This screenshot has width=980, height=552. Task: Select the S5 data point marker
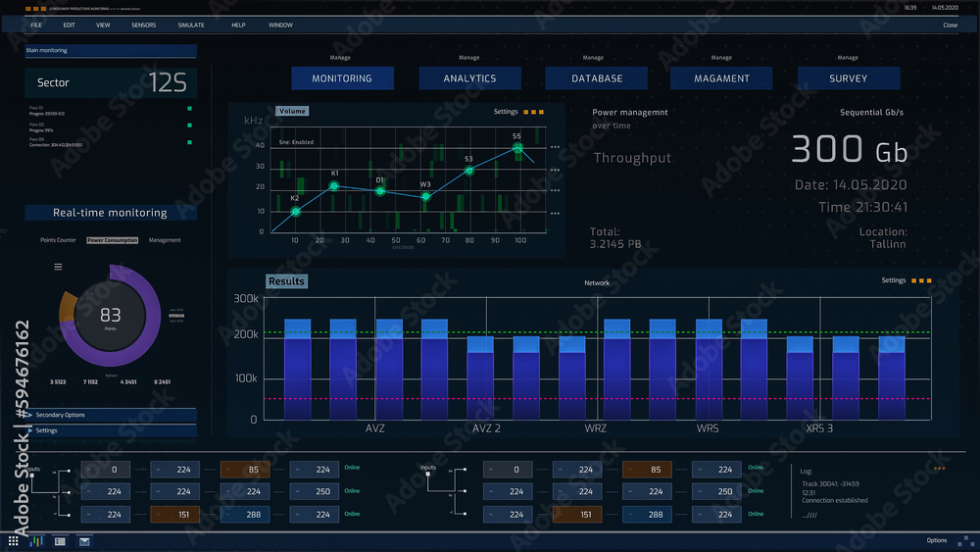[x=517, y=147]
